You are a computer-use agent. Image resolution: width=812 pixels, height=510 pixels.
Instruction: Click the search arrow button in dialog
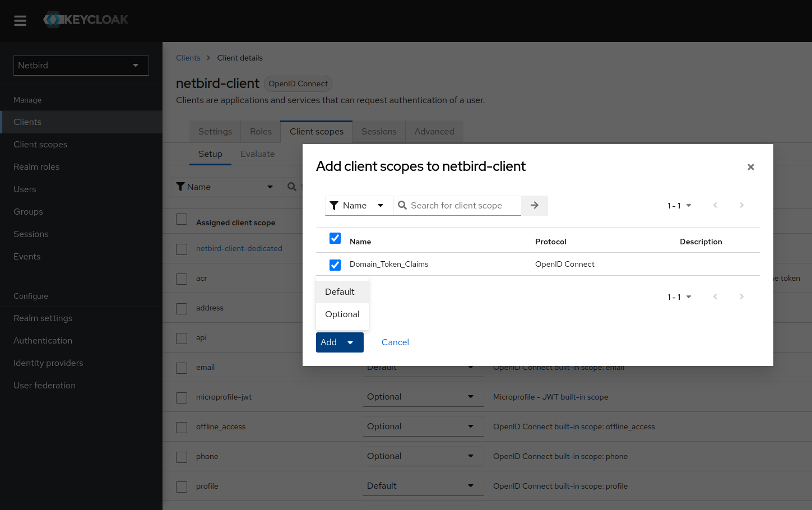click(534, 206)
